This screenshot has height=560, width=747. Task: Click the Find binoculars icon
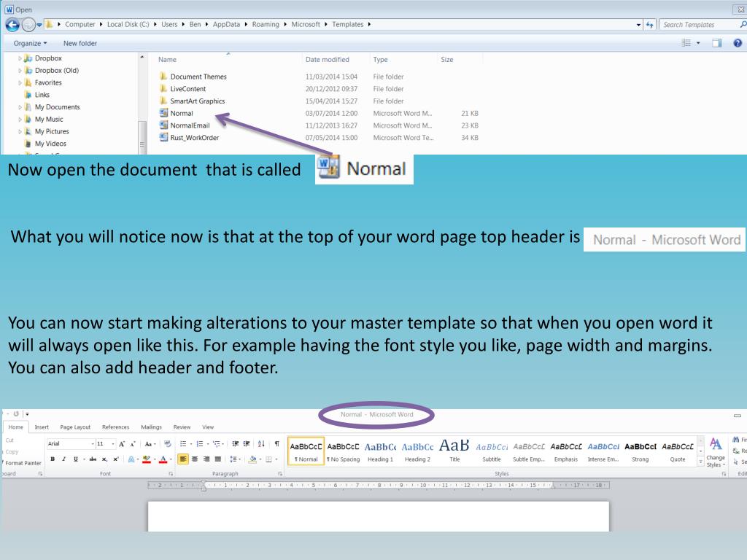coord(736,440)
